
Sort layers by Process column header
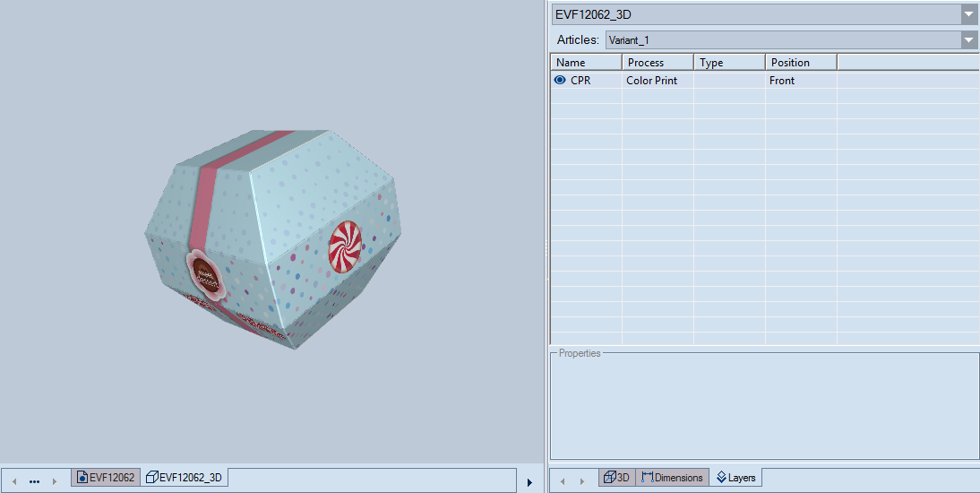click(658, 63)
